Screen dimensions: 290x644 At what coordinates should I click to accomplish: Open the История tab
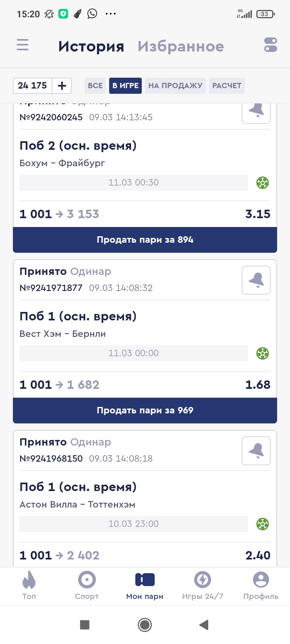tap(91, 47)
